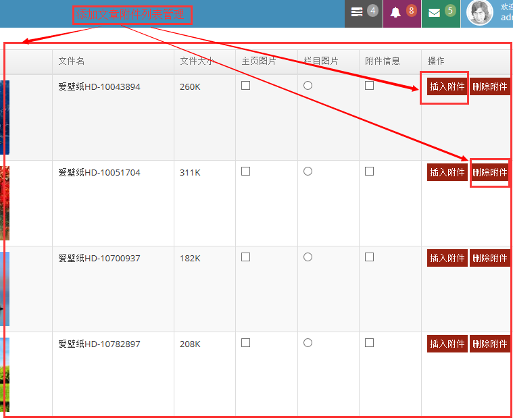Check 主页图片 for 爱壁纸HD-10051704
The height and width of the screenshot is (420, 513).
coord(246,172)
